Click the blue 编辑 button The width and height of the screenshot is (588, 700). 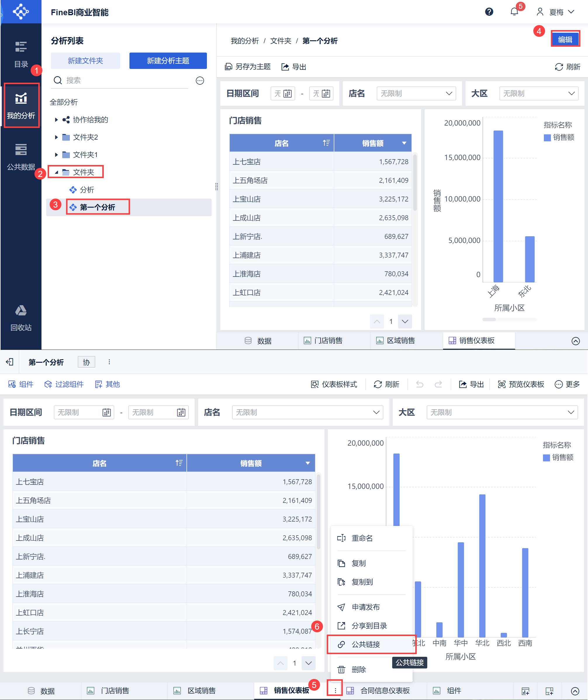pos(565,39)
